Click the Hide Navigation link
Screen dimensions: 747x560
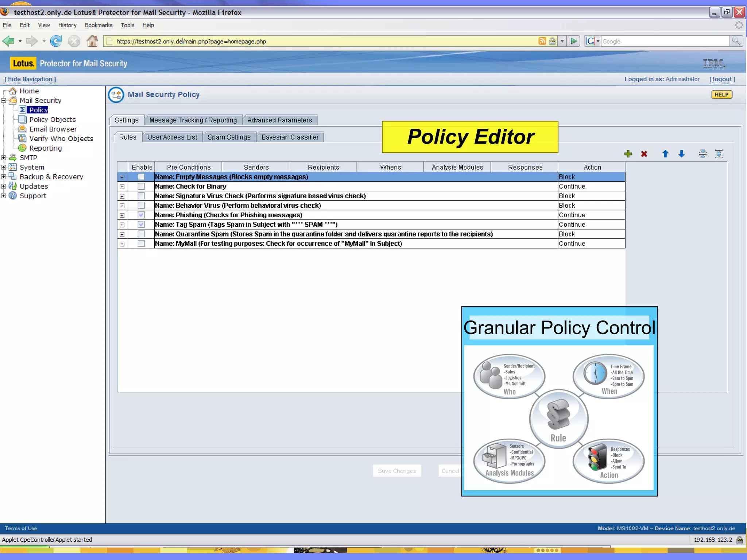[x=30, y=79]
